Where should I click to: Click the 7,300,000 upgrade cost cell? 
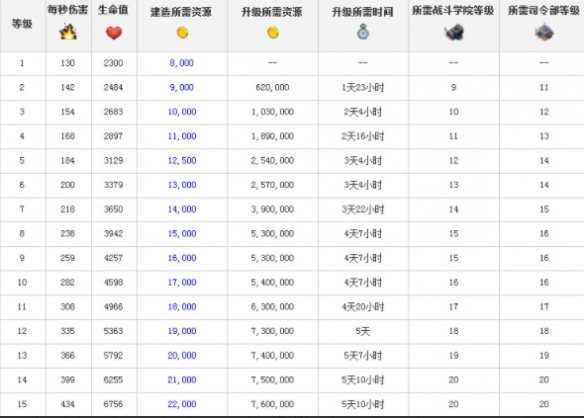click(272, 331)
